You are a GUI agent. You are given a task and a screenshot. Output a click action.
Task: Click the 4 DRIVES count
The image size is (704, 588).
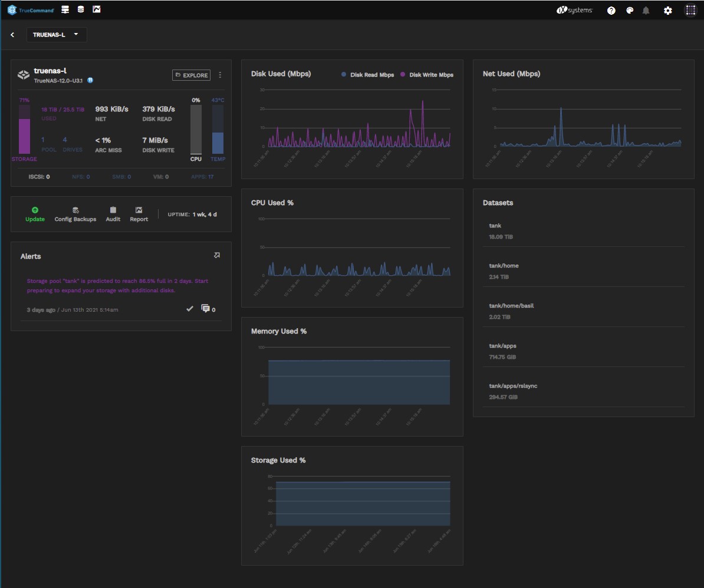73,144
